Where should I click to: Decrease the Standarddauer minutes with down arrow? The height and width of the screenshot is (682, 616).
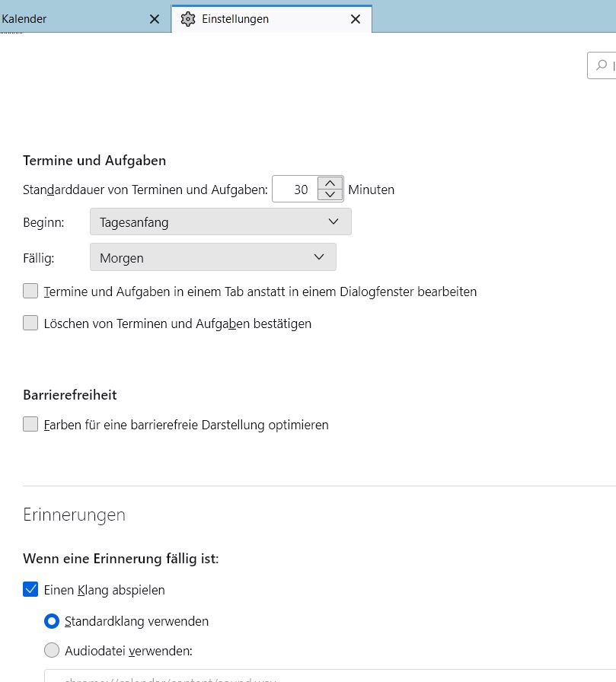[x=330, y=195]
